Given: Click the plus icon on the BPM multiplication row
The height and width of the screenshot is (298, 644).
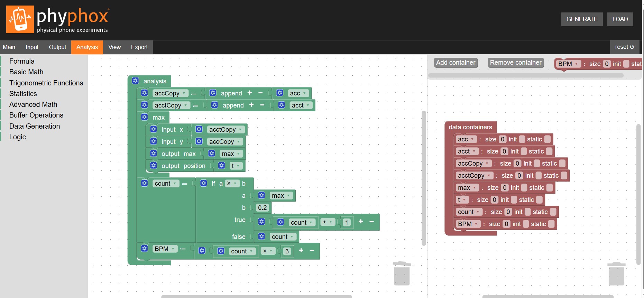Looking at the screenshot, I should 301,251.
